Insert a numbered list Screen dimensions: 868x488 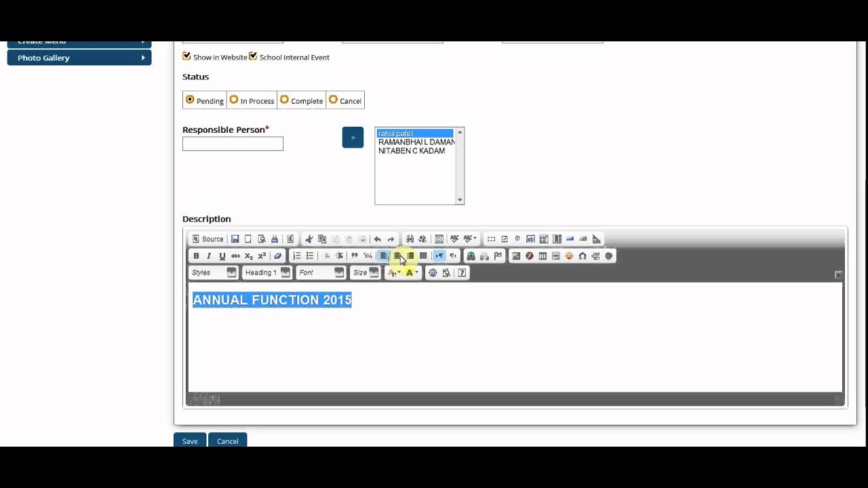coord(296,256)
